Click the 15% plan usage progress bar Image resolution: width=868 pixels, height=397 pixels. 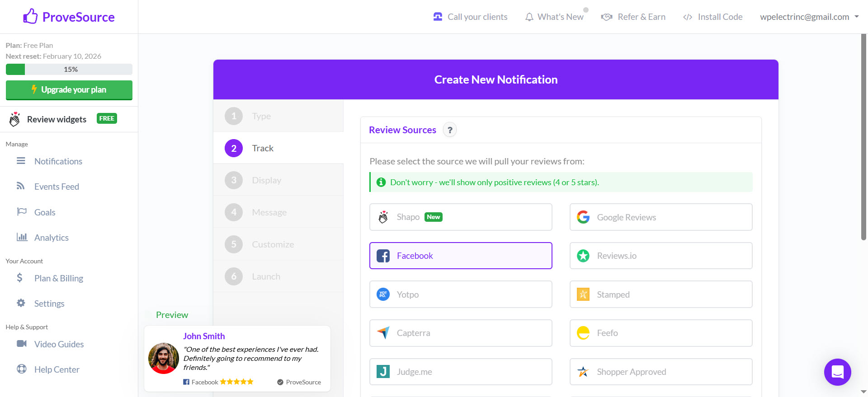pos(69,70)
